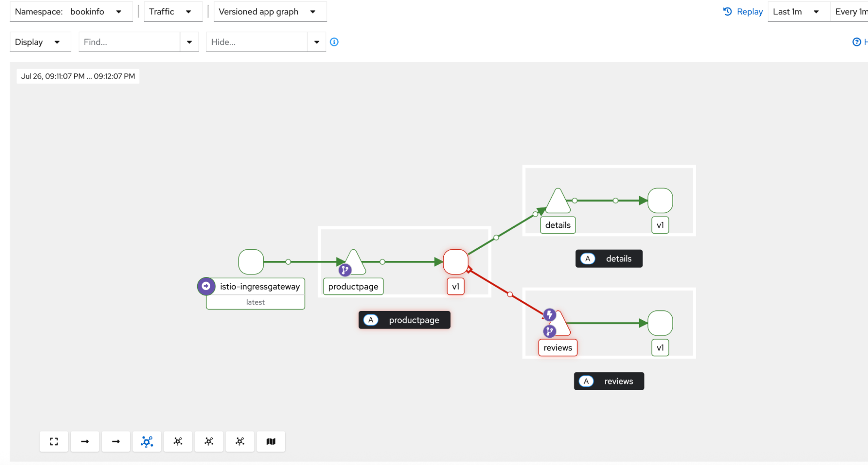Expand the Hide field preset arrow
The height and width of the screenshot is (465, 868).
(317, 42)
